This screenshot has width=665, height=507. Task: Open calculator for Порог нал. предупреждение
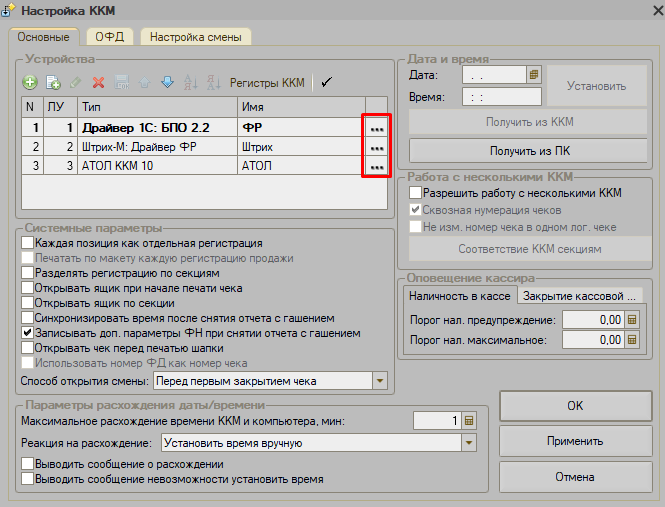632,319
